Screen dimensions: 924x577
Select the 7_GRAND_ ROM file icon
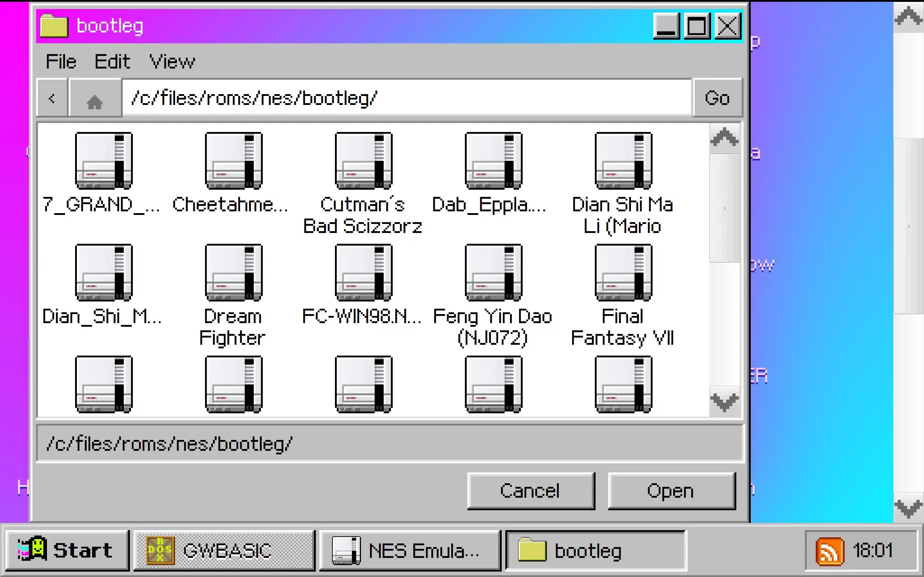(x=104, y=161)
